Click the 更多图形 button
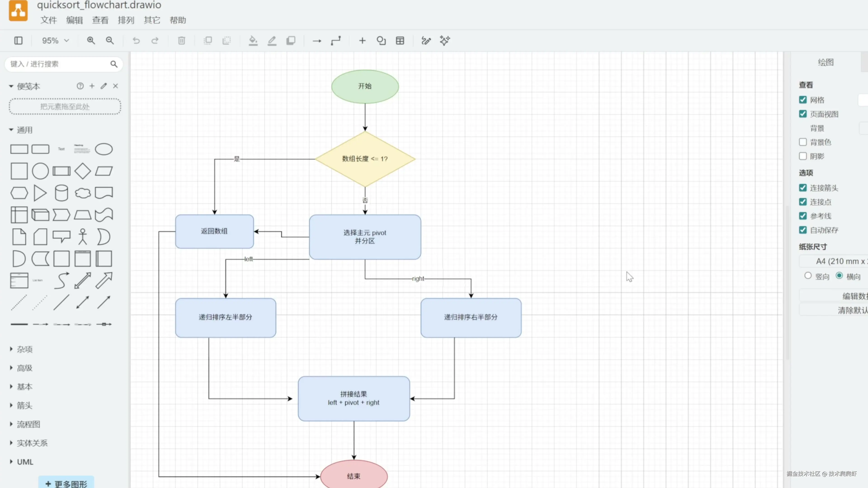 (x=66, y=483)
